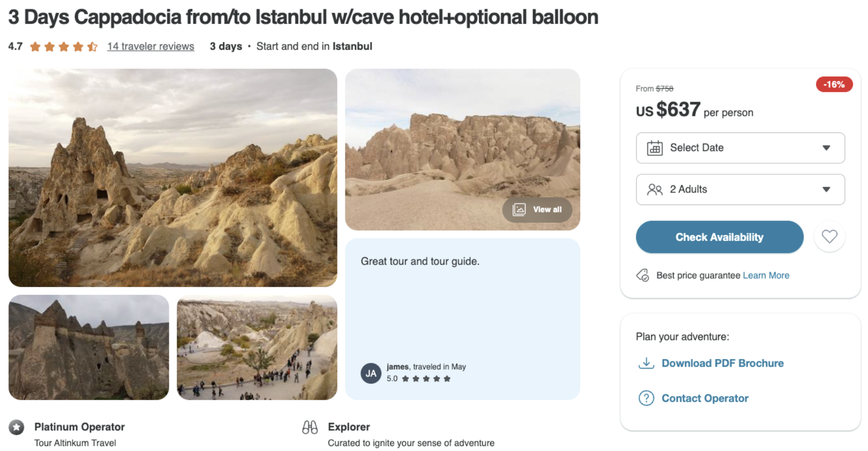Click the Contact Operator link
This screenshot has height=451, width=868.
[705, 398]
